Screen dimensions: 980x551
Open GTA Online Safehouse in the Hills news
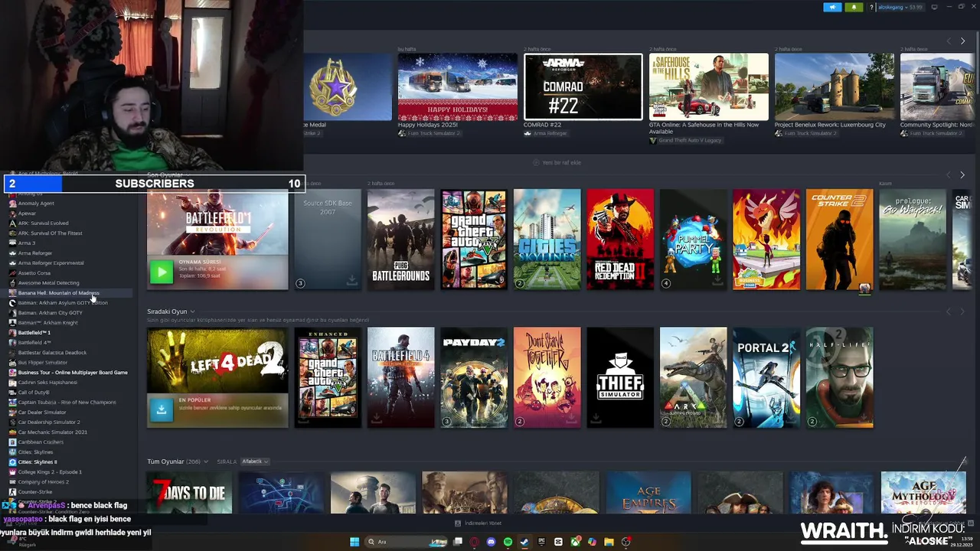click(x=708, y=86)
